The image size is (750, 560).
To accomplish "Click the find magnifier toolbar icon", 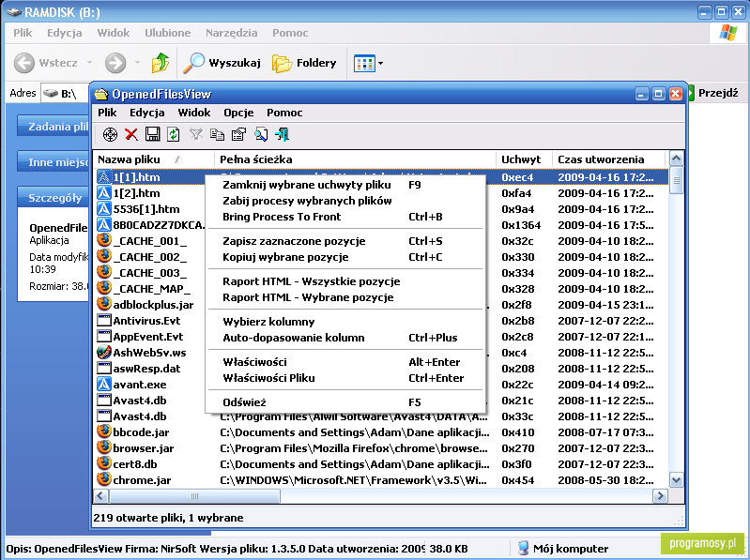I will 261,134.
